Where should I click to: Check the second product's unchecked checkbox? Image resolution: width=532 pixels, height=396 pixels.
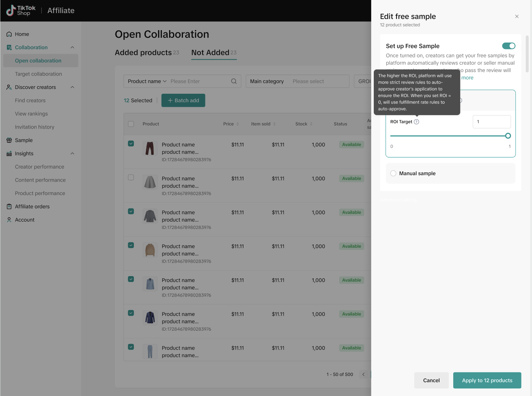[131, 178]
